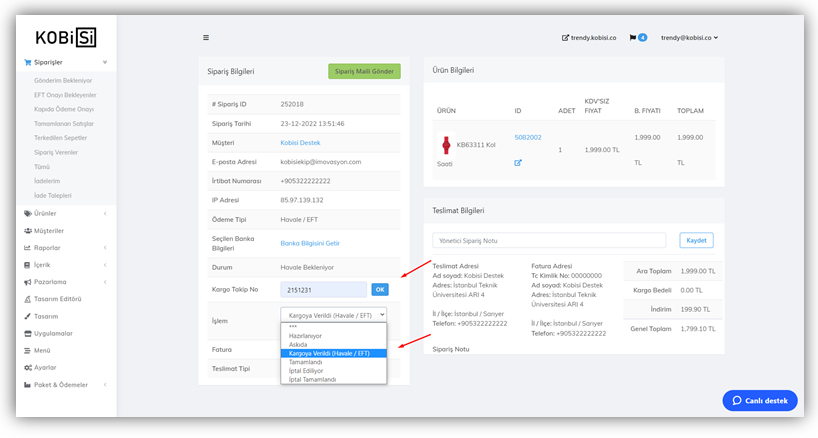Open Kapıda Ödeme Onayı orders
Screen dimensions: 818x438
coord(64,110)
